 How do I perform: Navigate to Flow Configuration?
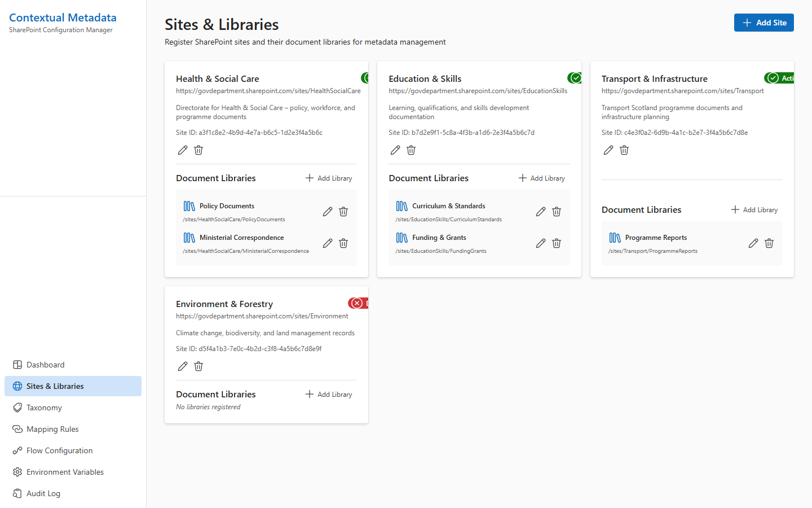59,450
